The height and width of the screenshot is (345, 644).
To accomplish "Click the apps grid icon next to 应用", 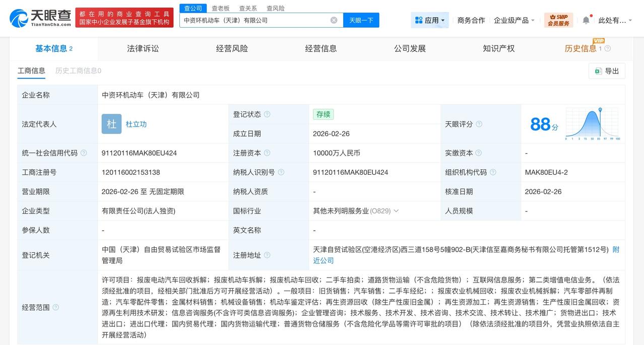I will (418, 20).
